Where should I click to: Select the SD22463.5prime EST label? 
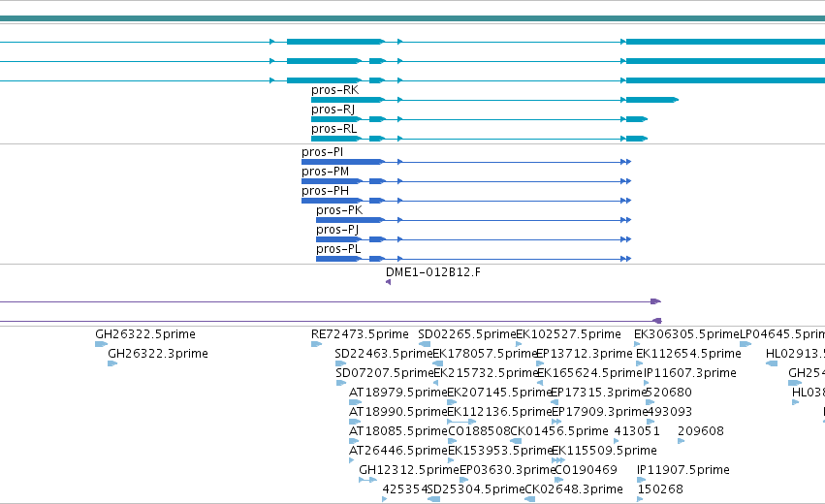coord(384,354)
